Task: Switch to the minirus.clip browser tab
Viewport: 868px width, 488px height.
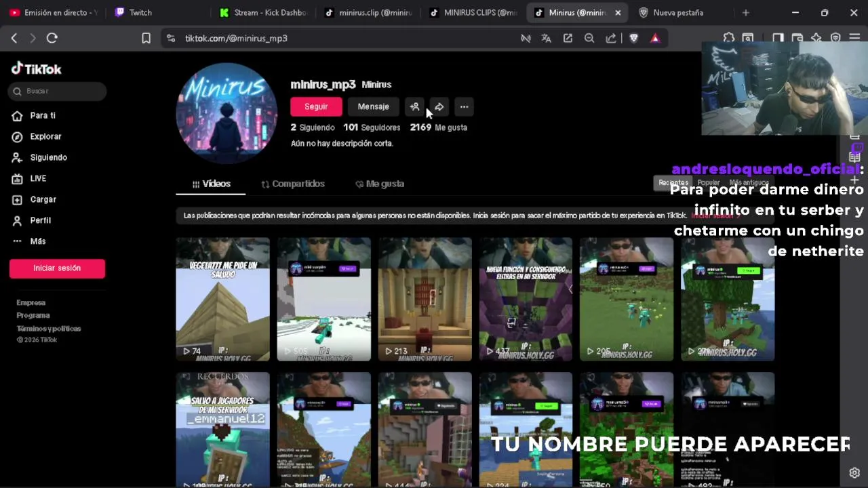Action: [x=368, y=12]
